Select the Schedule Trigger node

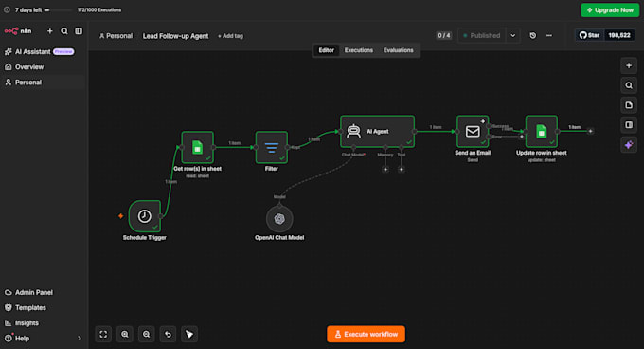pos(145,216)
